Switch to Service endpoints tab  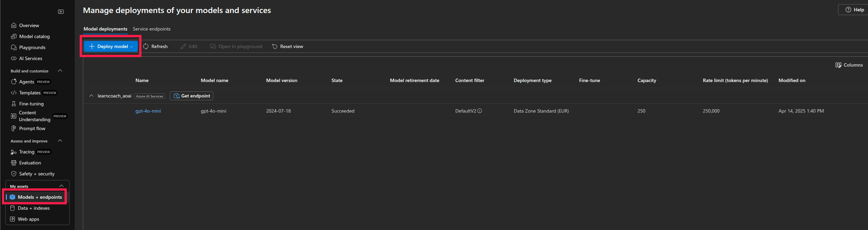pos(152,29)
